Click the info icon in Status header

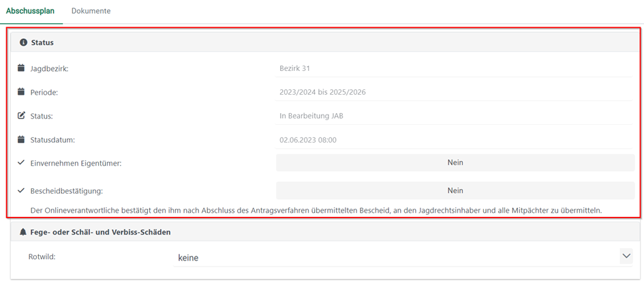click(x=23, y=42)
